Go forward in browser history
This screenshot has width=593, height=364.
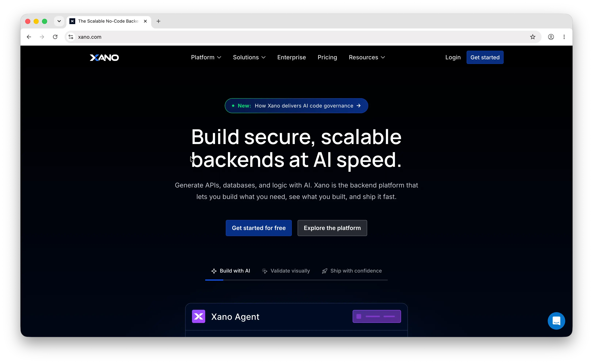(42, 37)
